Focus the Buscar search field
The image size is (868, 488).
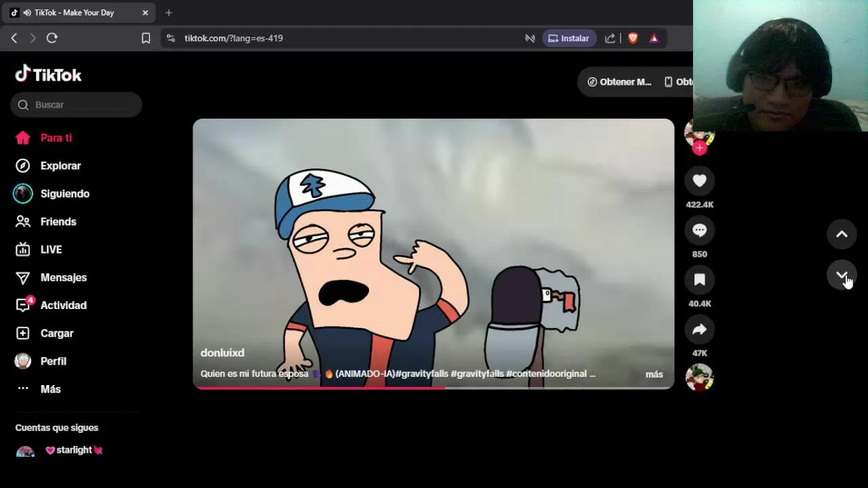76,104
